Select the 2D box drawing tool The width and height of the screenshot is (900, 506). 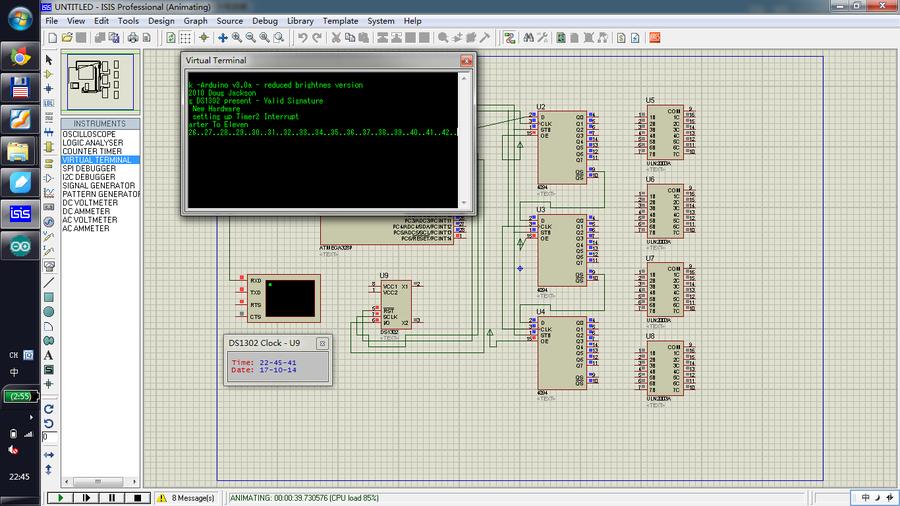point(49,297)
